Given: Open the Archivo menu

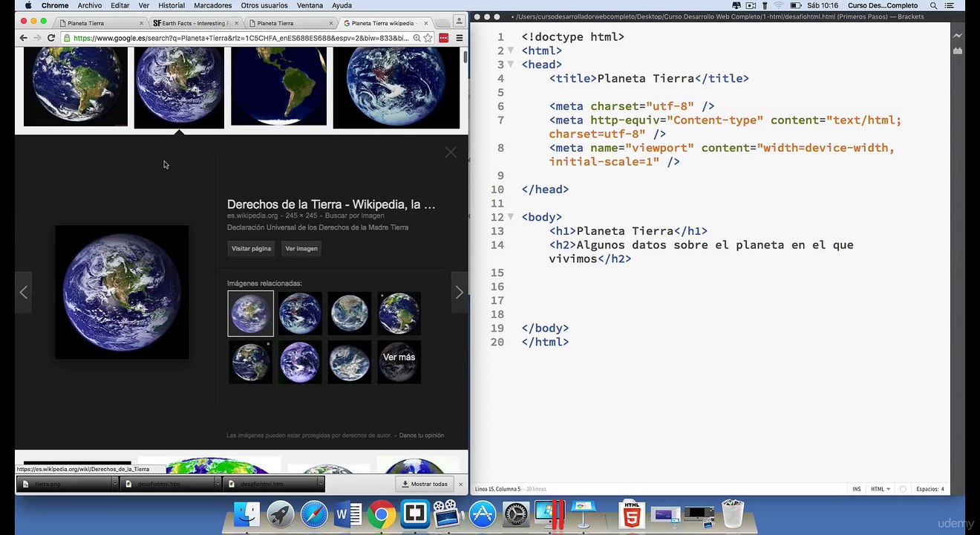Looking at the screenshot, I should [x=90, y=5].
